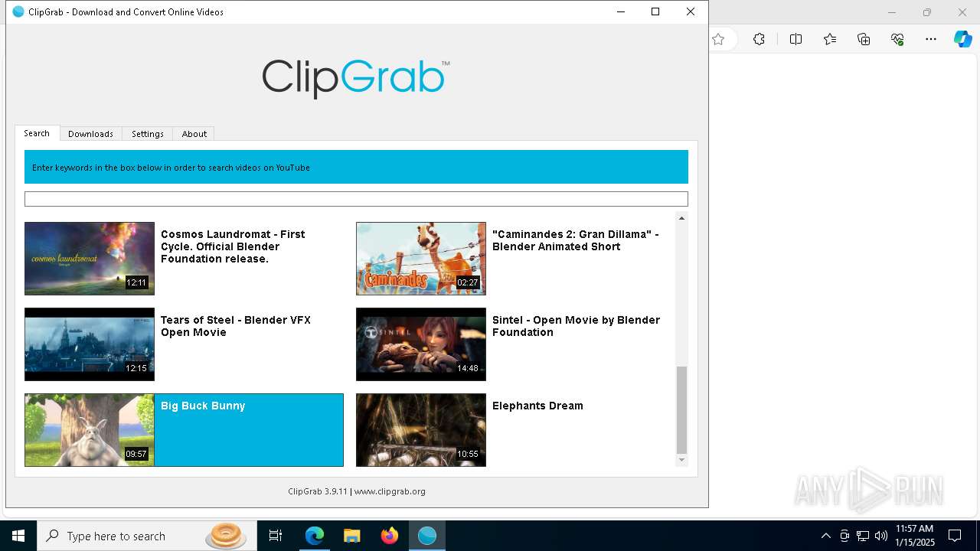Maximize the ClipGrab window

coord(655,11)
